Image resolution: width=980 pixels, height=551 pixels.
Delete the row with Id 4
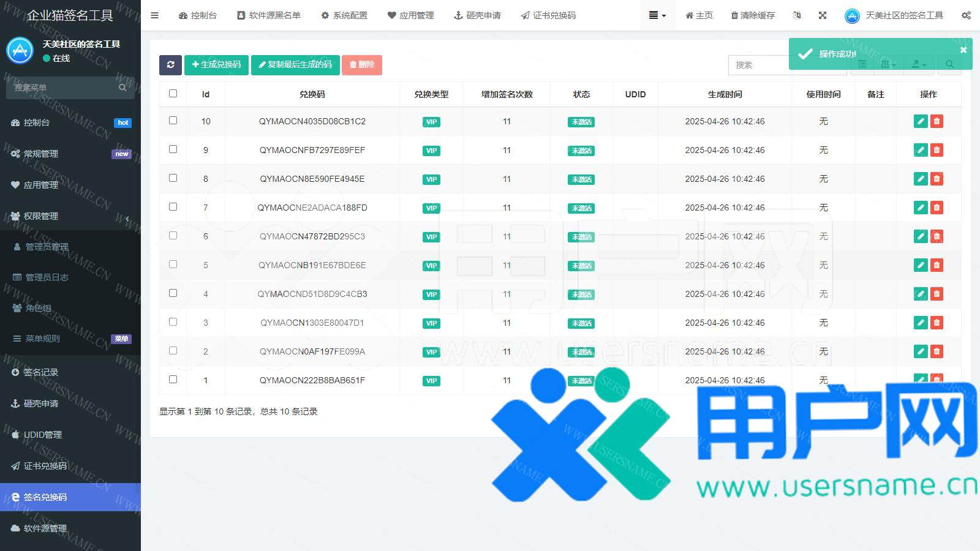pyautogui.click(x=937, y=294)
